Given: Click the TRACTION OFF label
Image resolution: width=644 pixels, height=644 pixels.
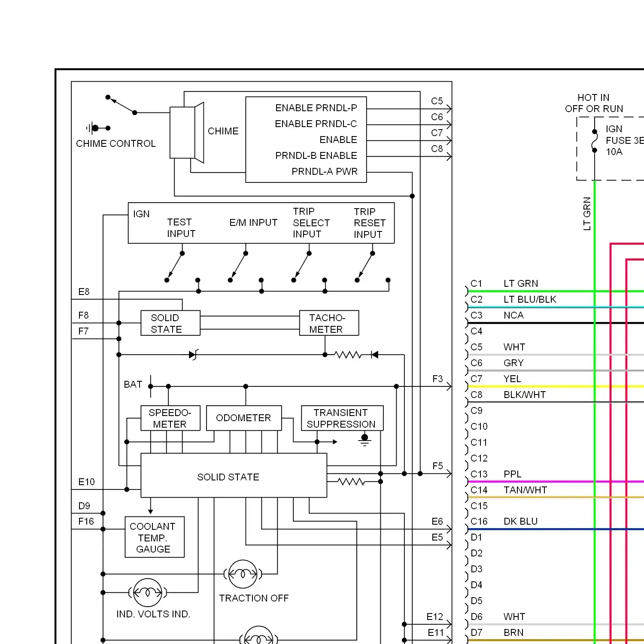Looking at the screenshot, I should point(254,598).
